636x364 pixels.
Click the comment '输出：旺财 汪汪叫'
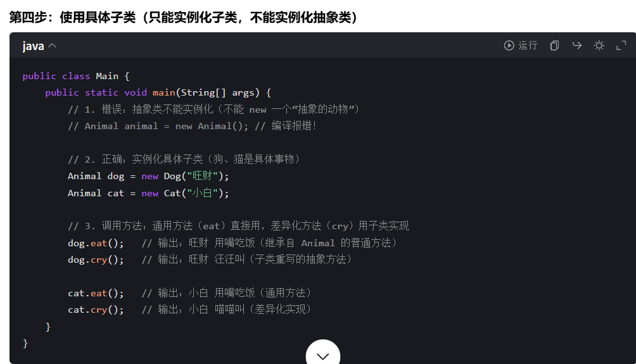tap(246, 260)
